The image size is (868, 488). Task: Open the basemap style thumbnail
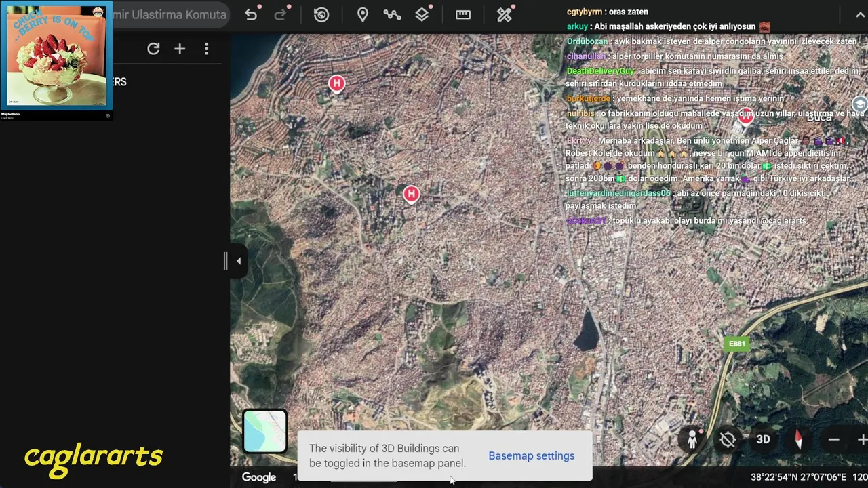point(265,431)
